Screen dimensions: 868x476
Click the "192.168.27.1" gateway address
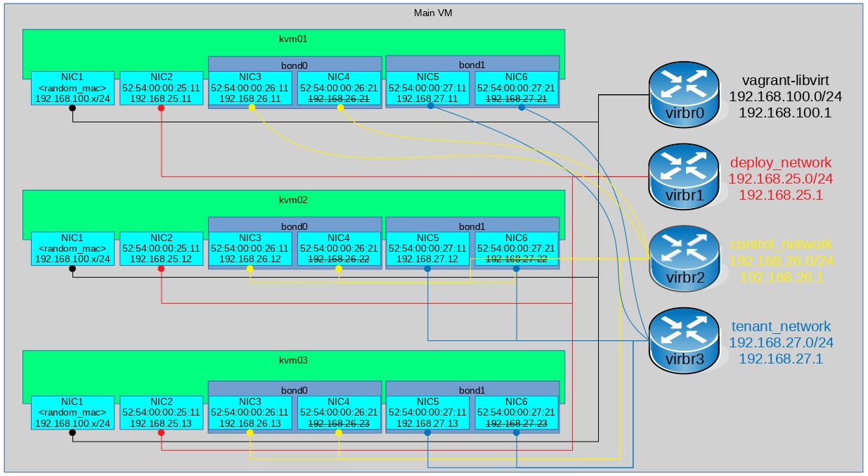pos(781,358)
